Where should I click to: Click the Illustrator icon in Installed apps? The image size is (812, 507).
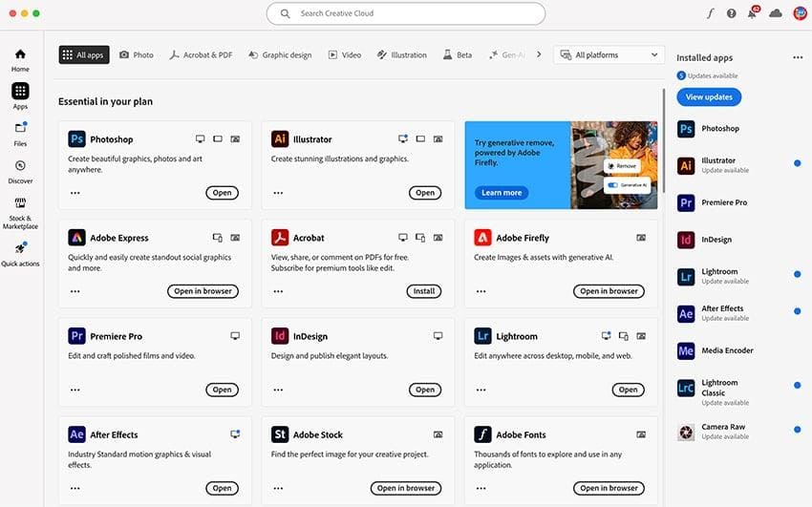(686, 165)
